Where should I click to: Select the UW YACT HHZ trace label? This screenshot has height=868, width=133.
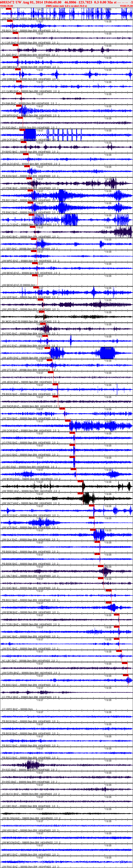pyautogui.click(x=31, y=504)
